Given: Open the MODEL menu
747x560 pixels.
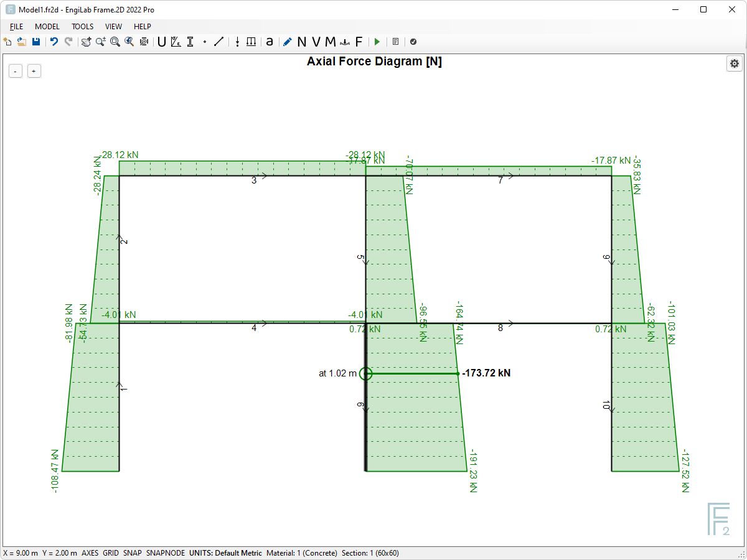Looking at the screenshot, I should (47, 26).
